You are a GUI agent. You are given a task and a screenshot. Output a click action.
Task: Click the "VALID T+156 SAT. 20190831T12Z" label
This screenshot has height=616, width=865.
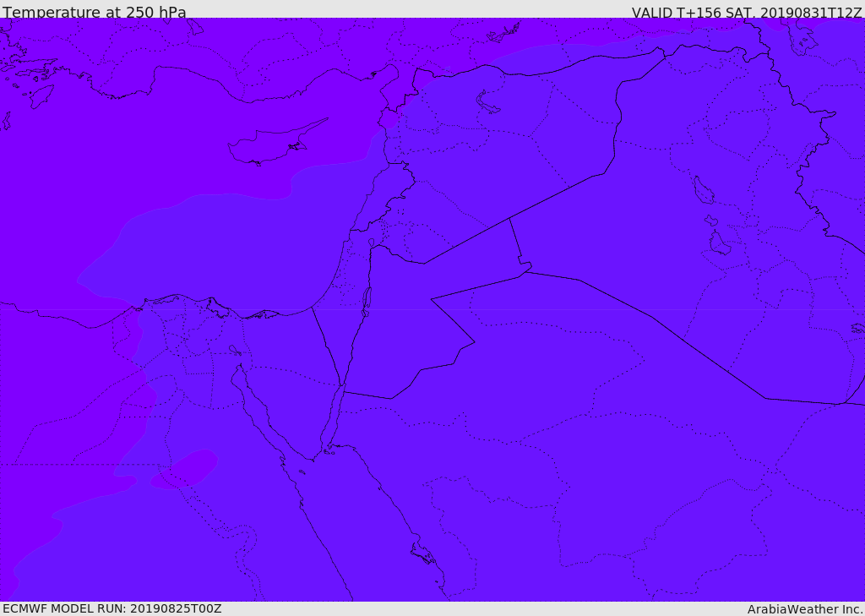[747, 13]
